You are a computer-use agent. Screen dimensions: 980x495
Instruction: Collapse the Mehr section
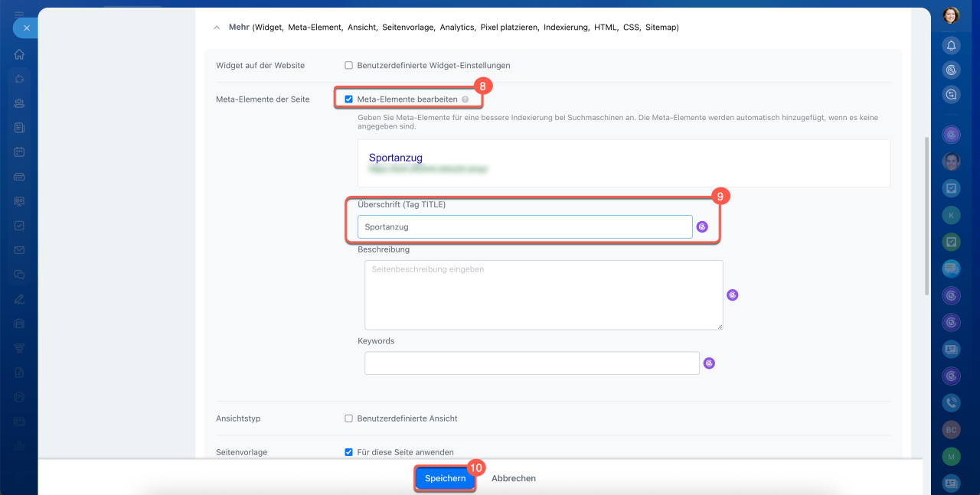(216, 28)
